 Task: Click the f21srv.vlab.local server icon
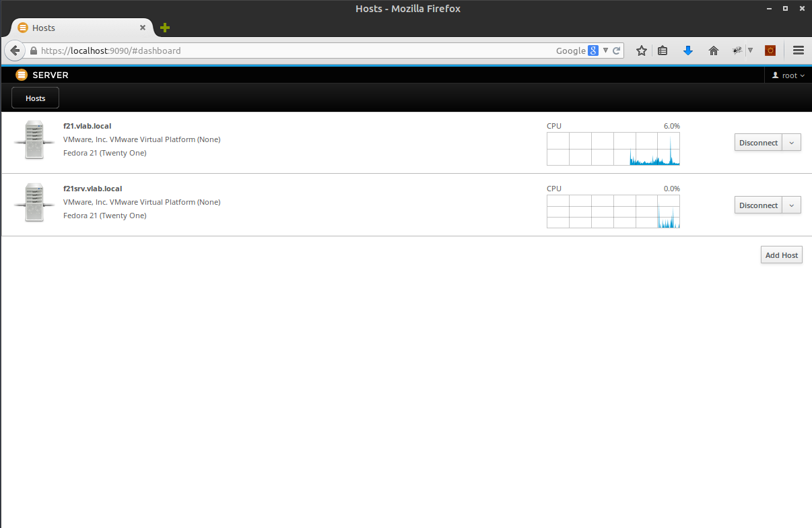(x=34, y=203)
